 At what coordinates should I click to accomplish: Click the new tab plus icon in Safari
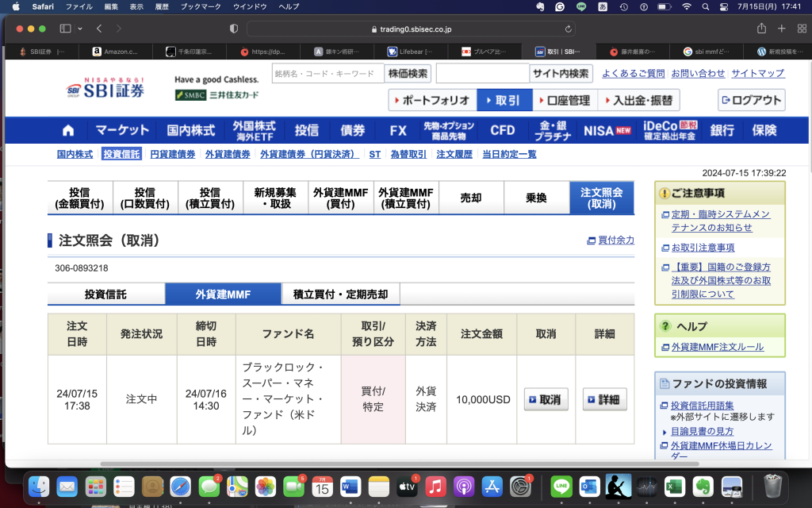coord(783,28)
